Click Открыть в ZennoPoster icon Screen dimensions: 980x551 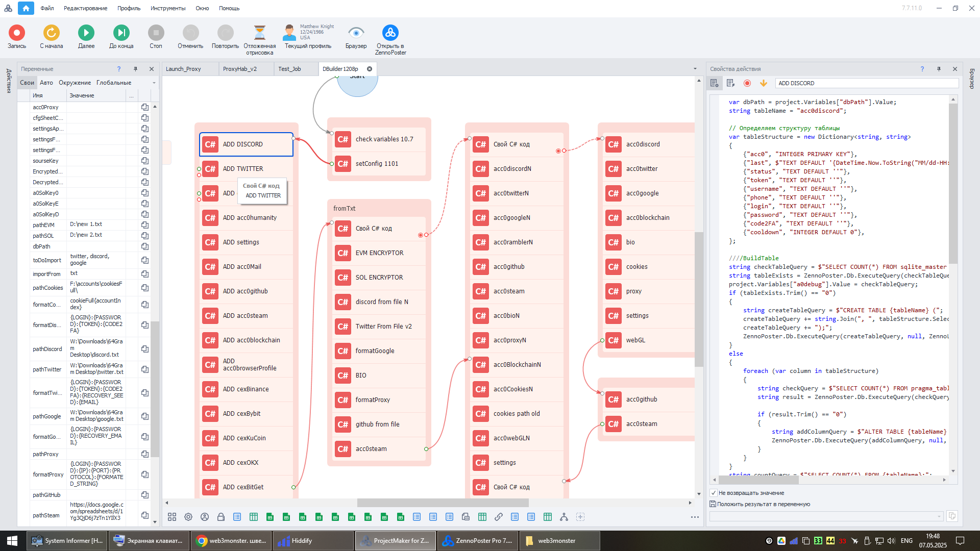(x=390, y=33)
